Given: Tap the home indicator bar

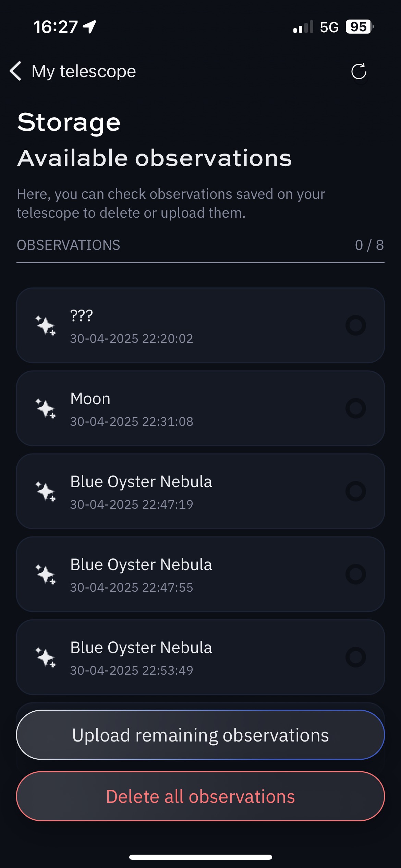Looking at the screenshot, I should tap(200, 857).
